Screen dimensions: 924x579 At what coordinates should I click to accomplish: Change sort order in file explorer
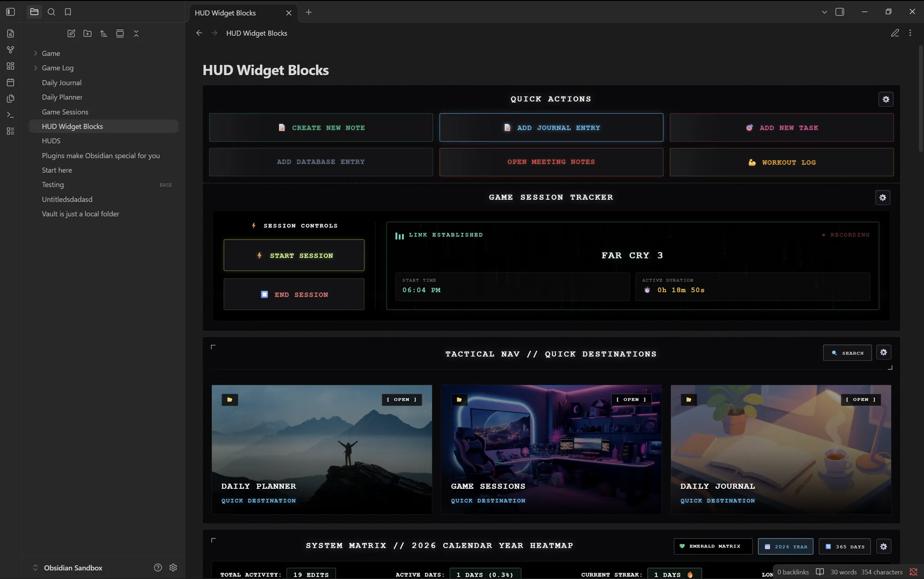pos(104,33)
